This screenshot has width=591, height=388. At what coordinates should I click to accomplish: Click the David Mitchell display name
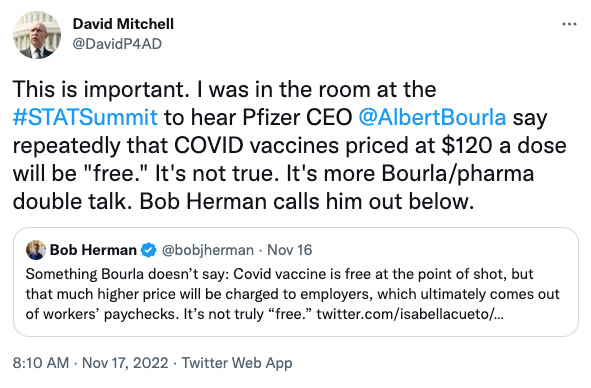point(123,24)
